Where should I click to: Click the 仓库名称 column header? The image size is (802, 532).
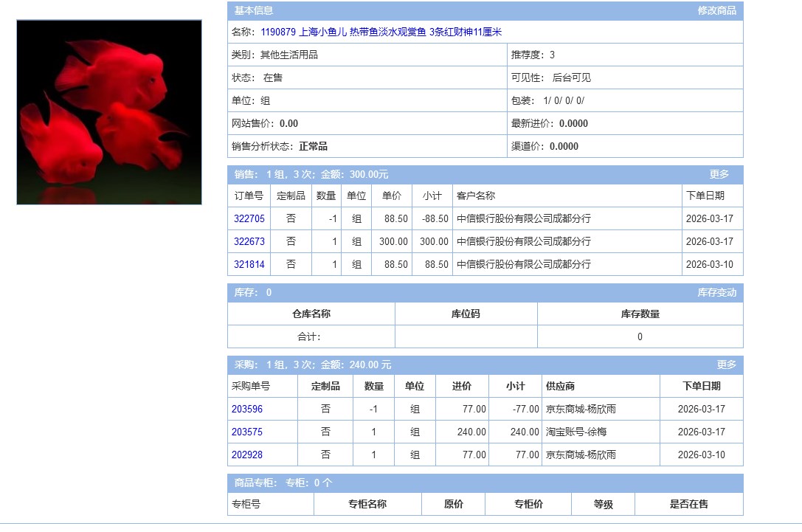pos(311,314)
